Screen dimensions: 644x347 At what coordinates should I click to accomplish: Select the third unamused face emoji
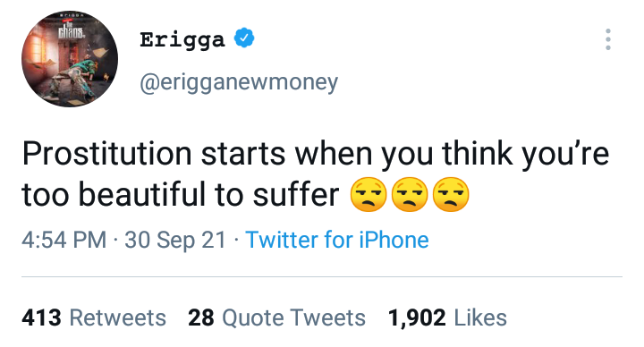pyautogui.click(x=451, y=195)
